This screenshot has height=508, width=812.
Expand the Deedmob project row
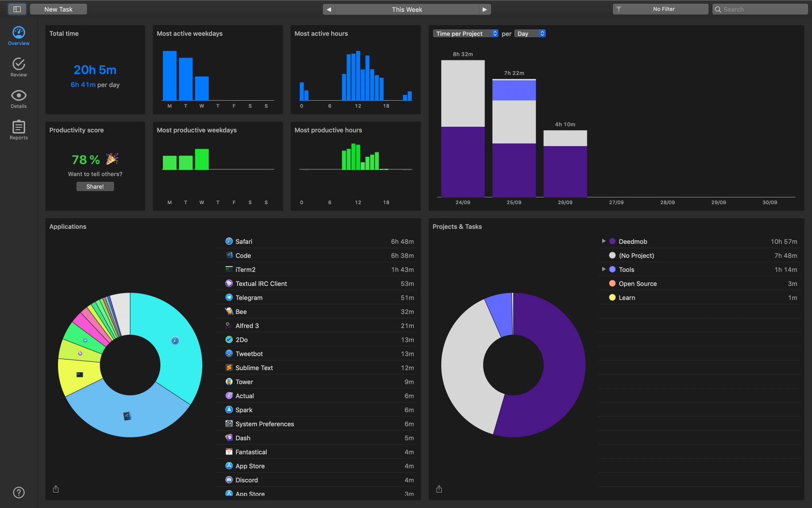[x=604, y=241]
